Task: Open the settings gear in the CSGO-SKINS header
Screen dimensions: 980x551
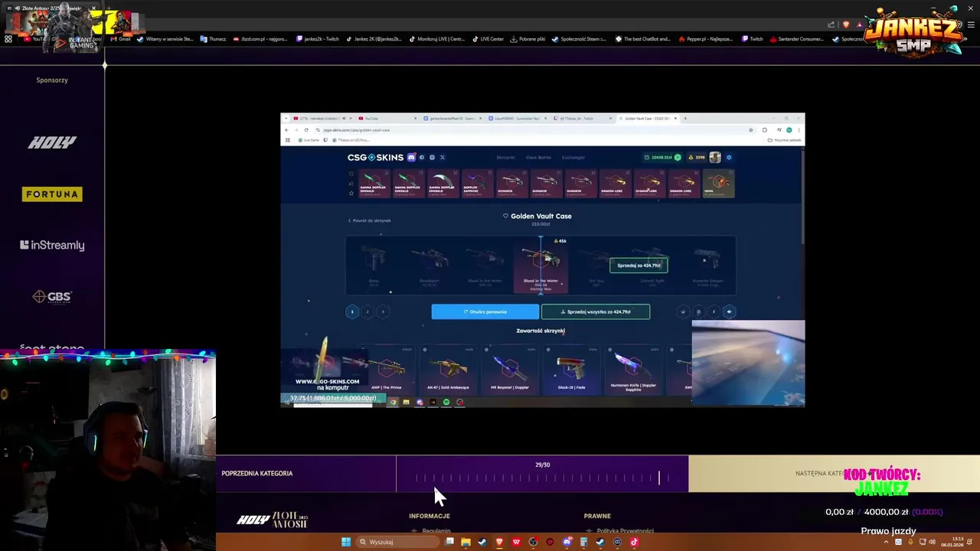Action: pos(729,157)
